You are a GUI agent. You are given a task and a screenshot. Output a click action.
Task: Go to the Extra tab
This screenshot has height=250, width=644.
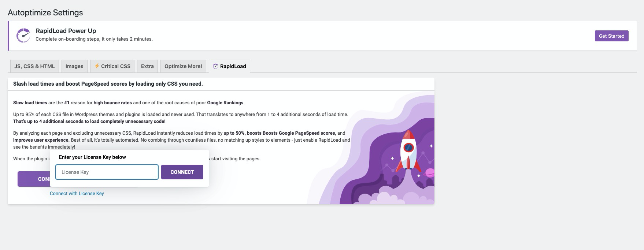(147, 66)
